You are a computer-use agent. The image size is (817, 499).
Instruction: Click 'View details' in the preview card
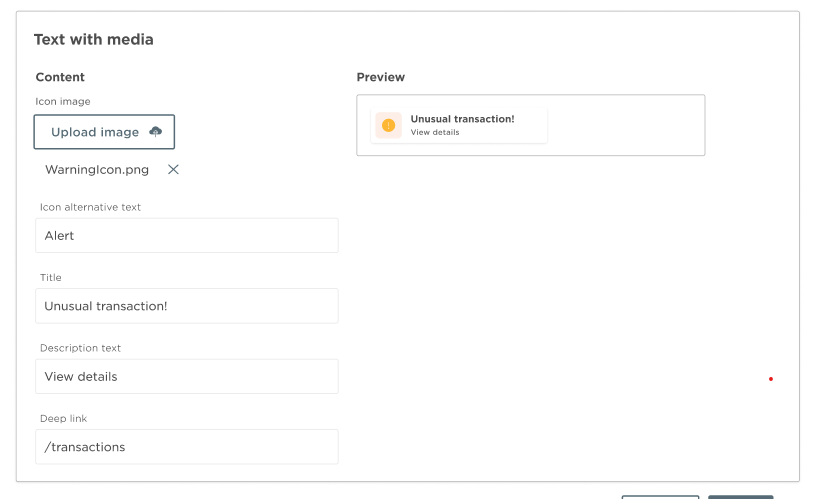[x=435, y=132]
